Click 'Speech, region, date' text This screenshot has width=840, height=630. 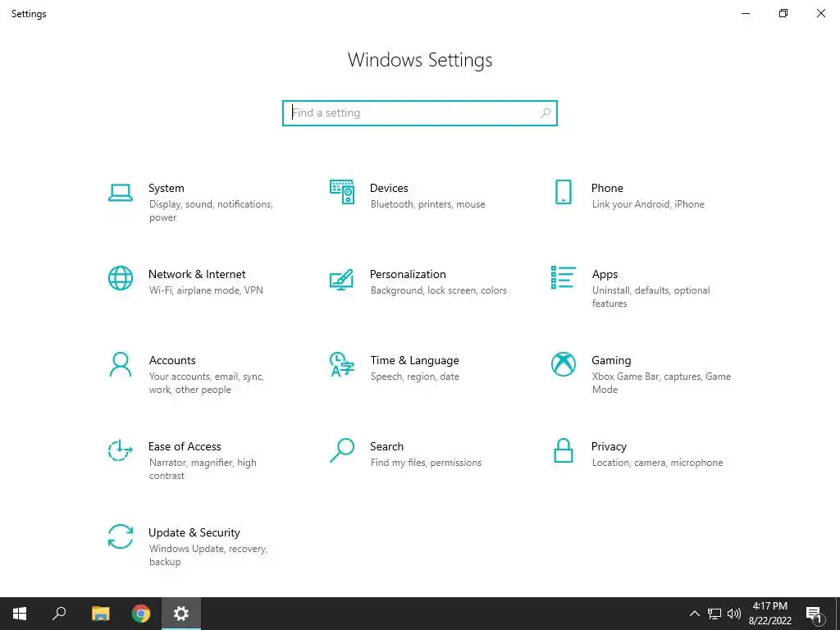(414, 377)
